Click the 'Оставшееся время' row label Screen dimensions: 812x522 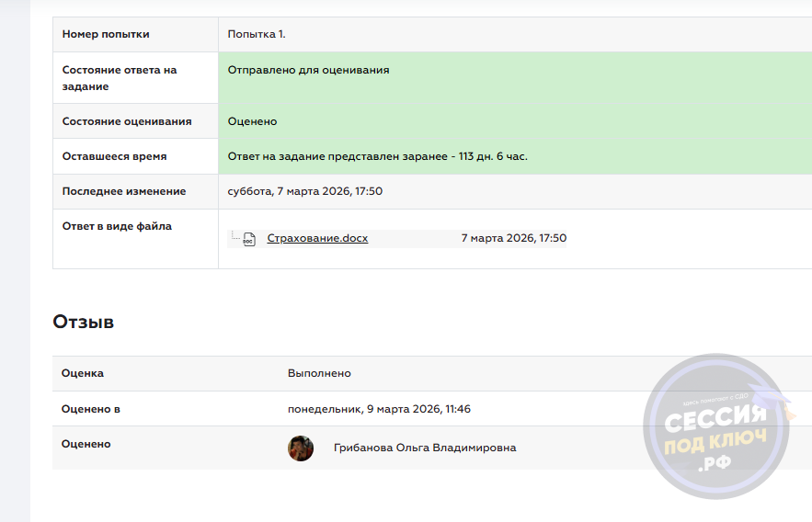click(x=114, y=156)
